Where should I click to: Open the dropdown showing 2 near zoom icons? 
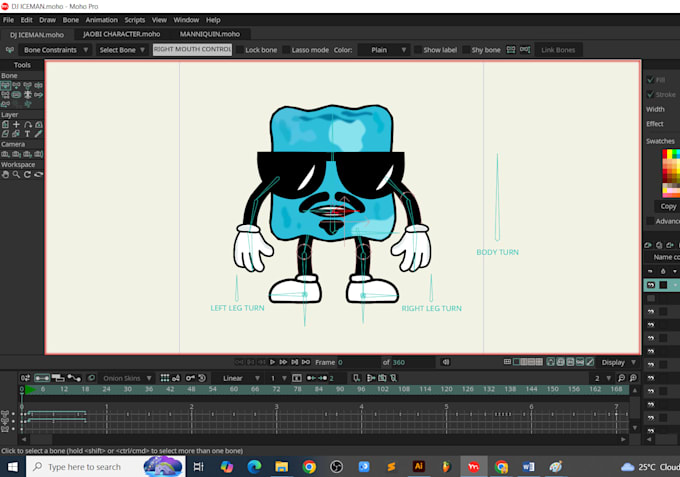click(602, 378)
